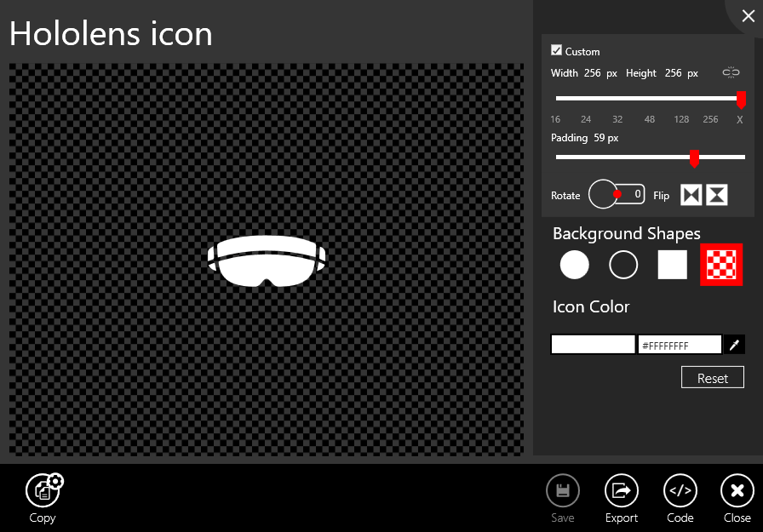Uncheck the Custom size checkbox
763x532 pixels.
pyautogui.click(x=557, y=51)
